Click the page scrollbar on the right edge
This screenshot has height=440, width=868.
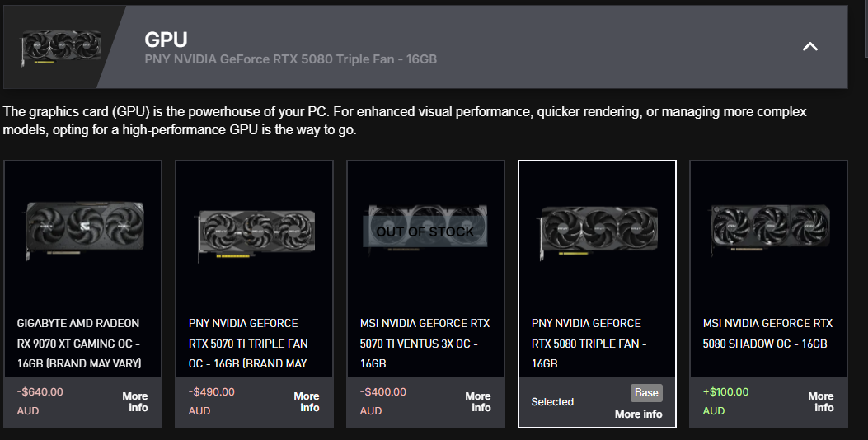[866, 28]
